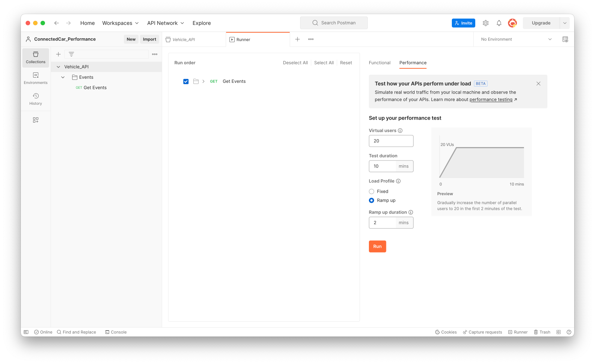The image size is (595, 364).
Task: Open collections more options ellipsis
Action: click(x=155, y=54)
